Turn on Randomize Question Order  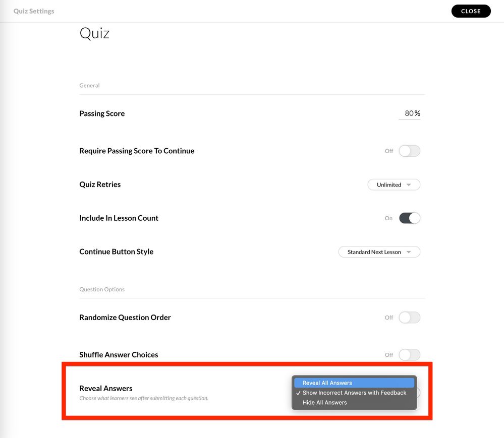(409, 318)
